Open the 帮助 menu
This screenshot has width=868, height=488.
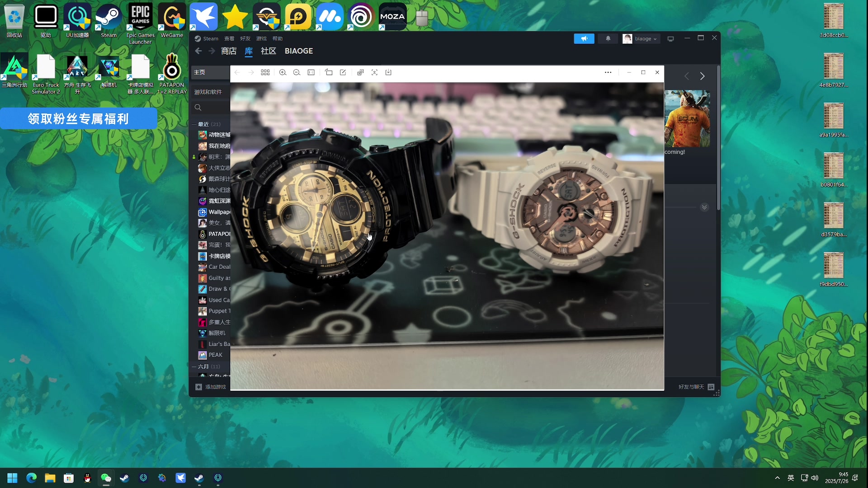click(x=278, y=39)
